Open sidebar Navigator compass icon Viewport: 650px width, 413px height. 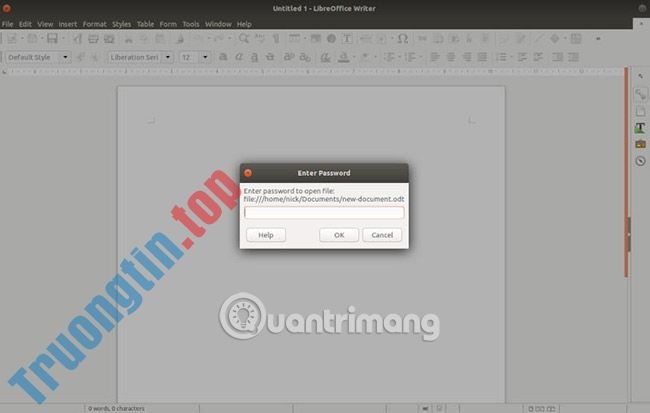coord(640,161)
